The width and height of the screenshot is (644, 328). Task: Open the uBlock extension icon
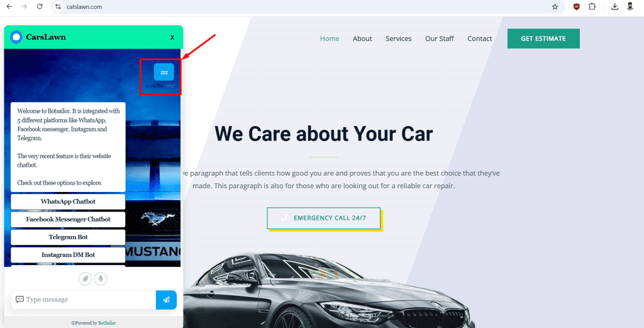(x=576, y=6)
